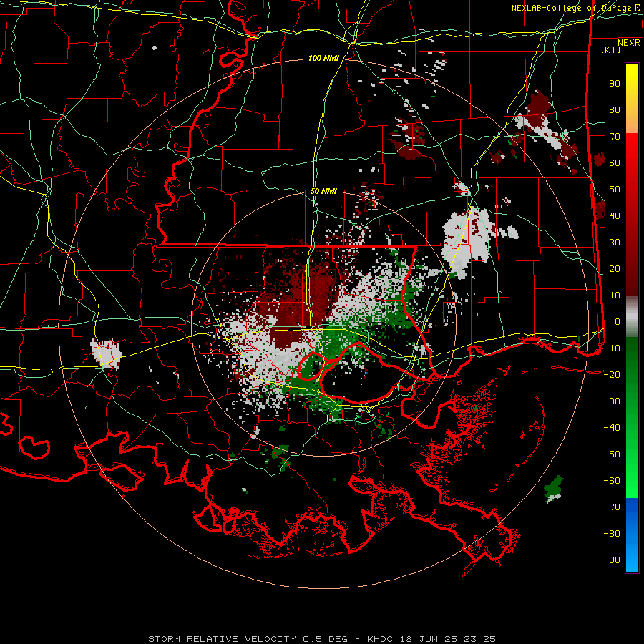Viewport: 644px width, 644px height.
Task: Click the [KT] units label
Action: 610,49
